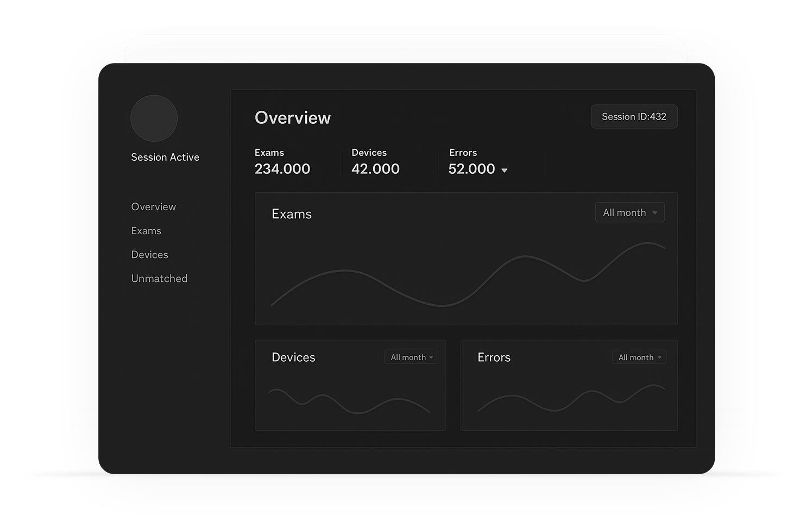Viewport: 812px width, 516px height.
Task: Open the Unmatched sidebar item
Action: point(159,279)
